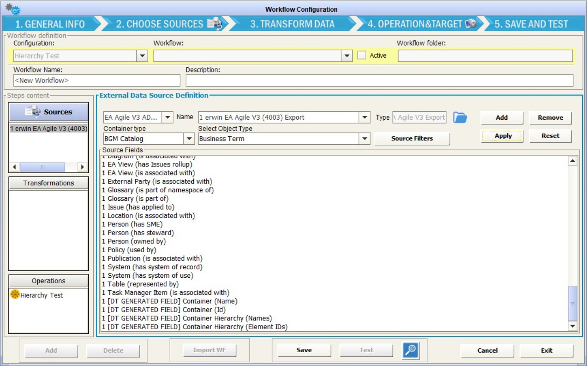Expand the Workflow dropdown list
The height and width of the screenshot is (366, 588).
coord(347,56)
